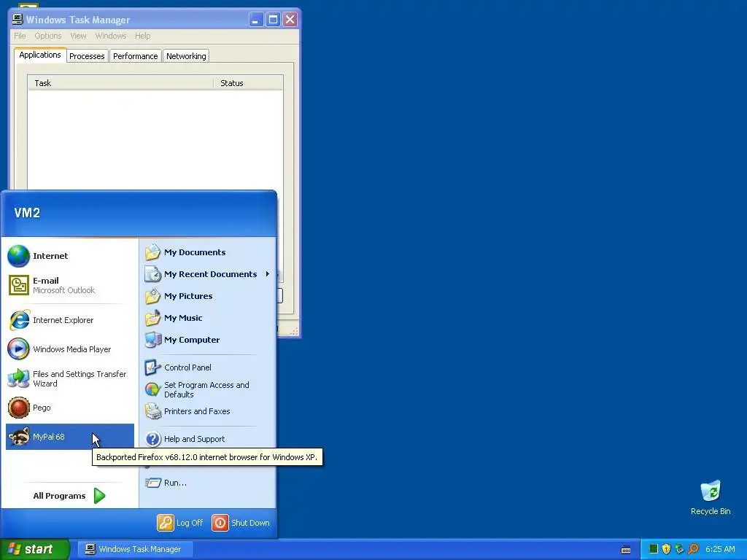Click the network connection tray icon
The image size is (747, 560).
679,549
